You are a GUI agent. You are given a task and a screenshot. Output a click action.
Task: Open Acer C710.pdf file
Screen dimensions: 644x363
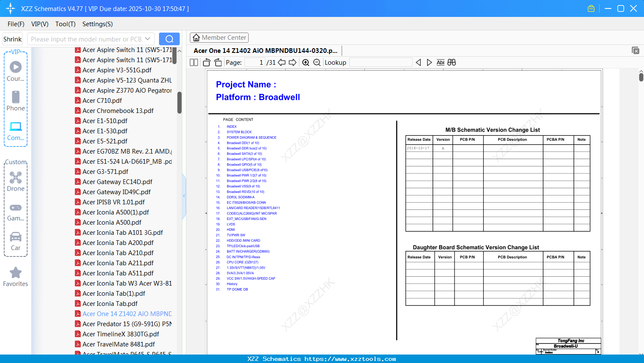(102, 101)
